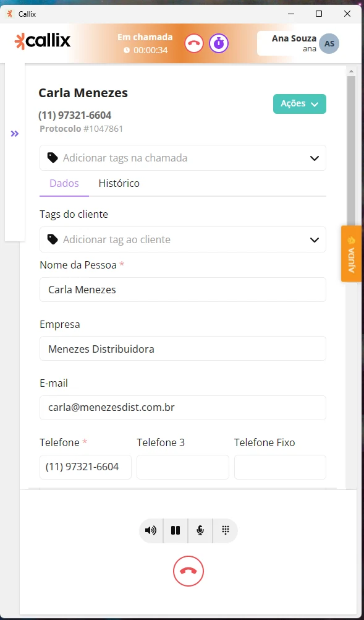Screen dimensions: 364x620
Task: Click the purple stopwatch pause icon
Action: point(219,43)
